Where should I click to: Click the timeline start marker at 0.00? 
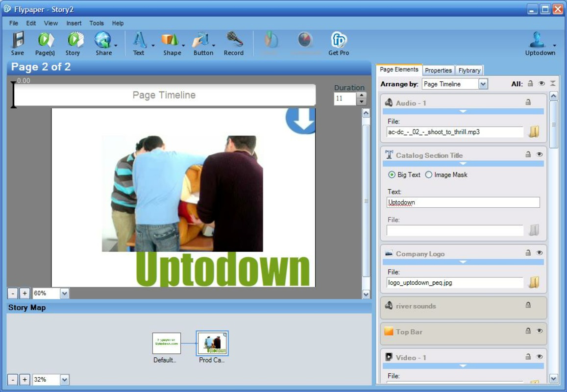coord(13,95)
